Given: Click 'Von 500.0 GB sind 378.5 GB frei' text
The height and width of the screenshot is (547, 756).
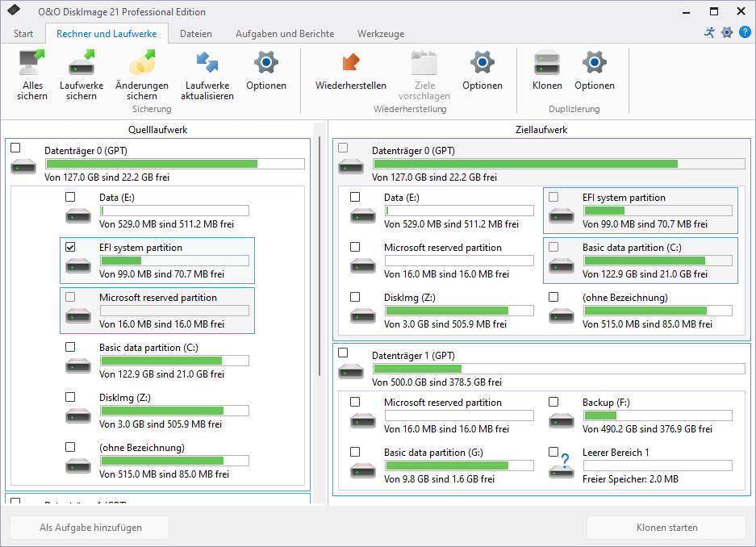Looking at the screenshot, I should [x=436, y=382].
